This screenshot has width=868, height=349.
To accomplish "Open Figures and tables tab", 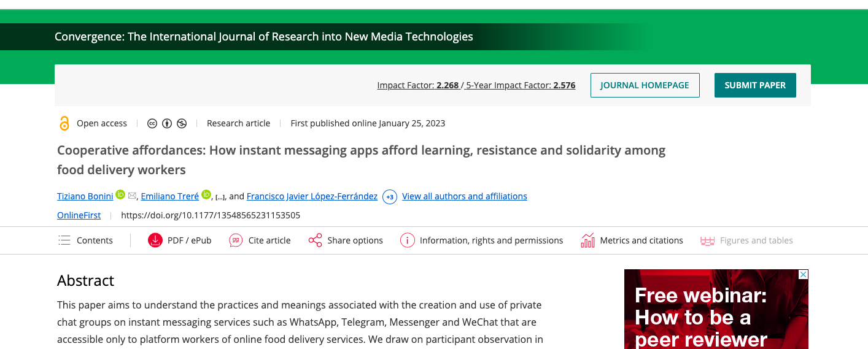I will pyautogui.click(x=747, y=240).
